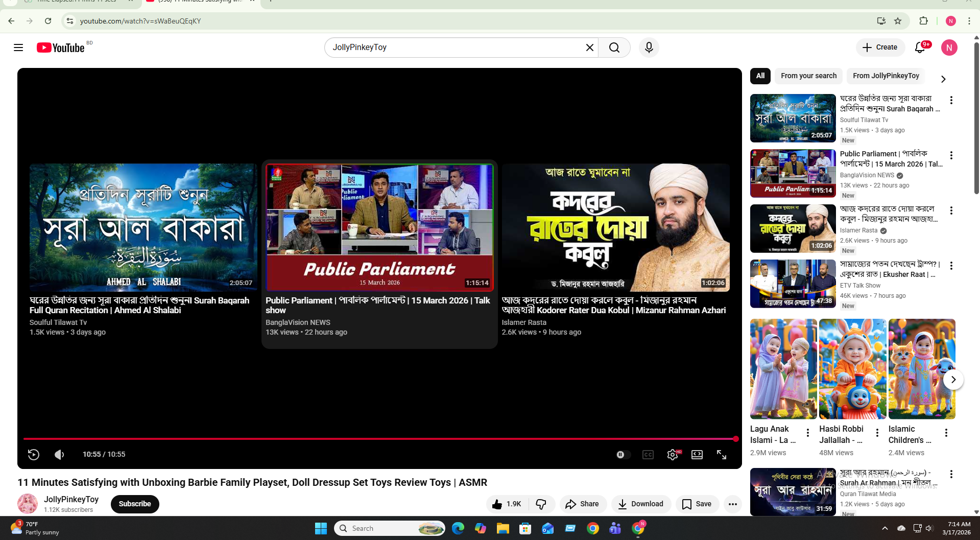Open options for the Public Parliament sidebar video
Screen dimensions: 980x540
(951, 155)
